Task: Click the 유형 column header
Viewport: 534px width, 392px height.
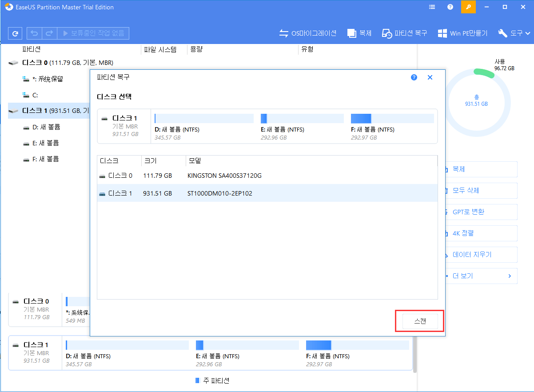Action: point(307,49)
